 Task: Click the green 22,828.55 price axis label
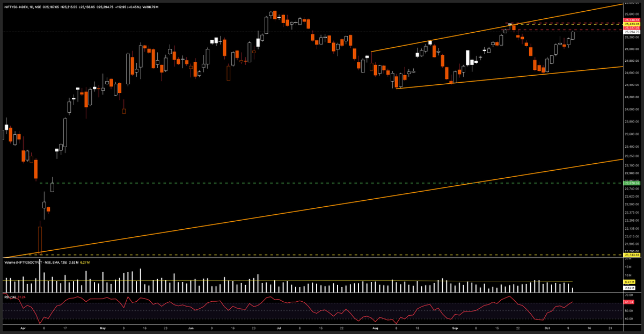click(631, 183)
